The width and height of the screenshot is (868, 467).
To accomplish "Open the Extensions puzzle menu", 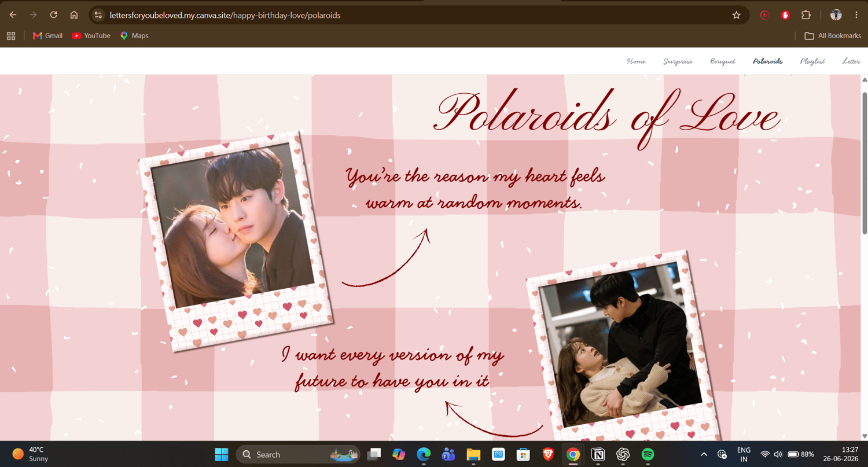I will coord(806,15).
